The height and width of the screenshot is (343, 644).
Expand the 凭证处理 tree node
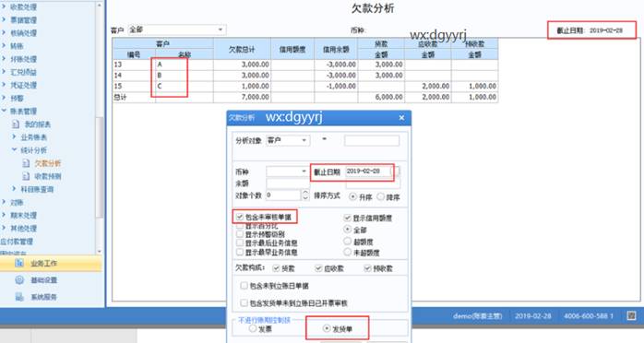4,85
